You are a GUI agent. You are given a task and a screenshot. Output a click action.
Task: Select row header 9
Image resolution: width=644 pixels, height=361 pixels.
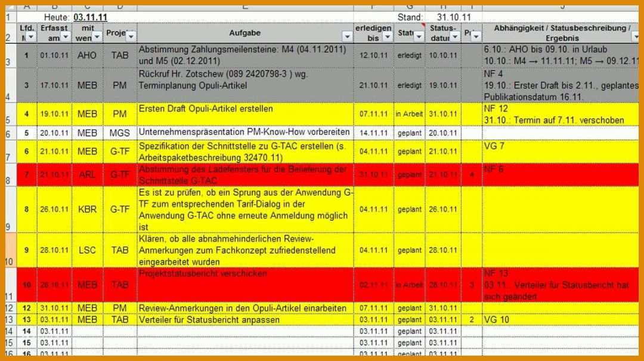point(10,209)
